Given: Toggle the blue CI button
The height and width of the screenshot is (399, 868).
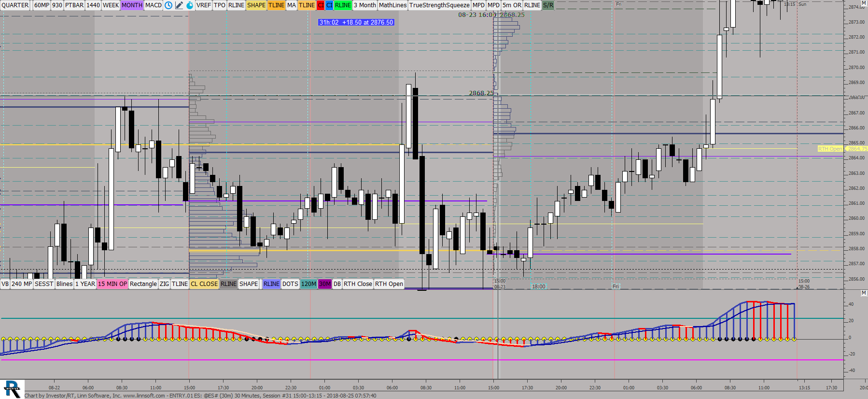Looking at the screenshot, I should pos(329,5).
